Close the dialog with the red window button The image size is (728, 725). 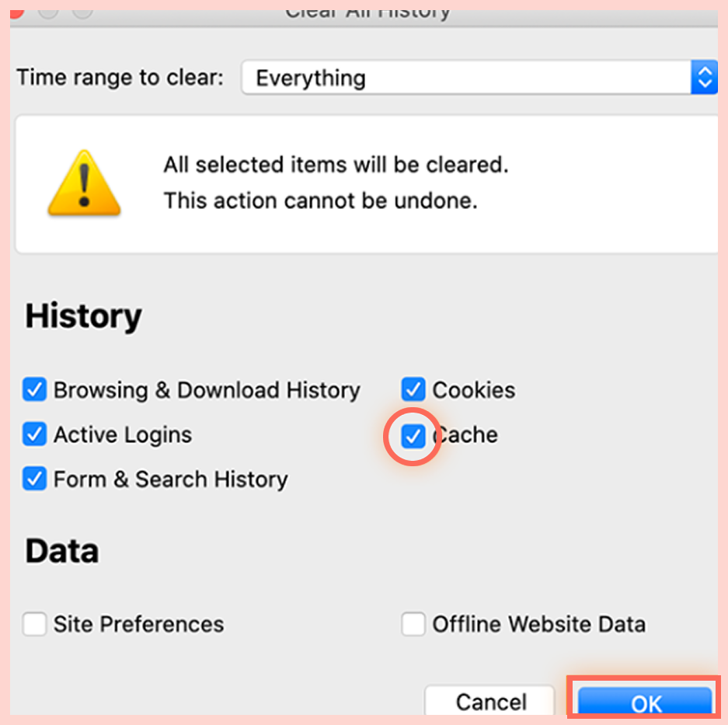[16, 12]
